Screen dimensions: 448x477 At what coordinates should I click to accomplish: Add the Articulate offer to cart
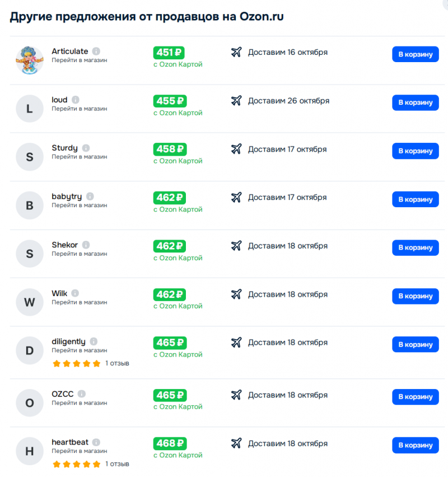click(415, 54)
